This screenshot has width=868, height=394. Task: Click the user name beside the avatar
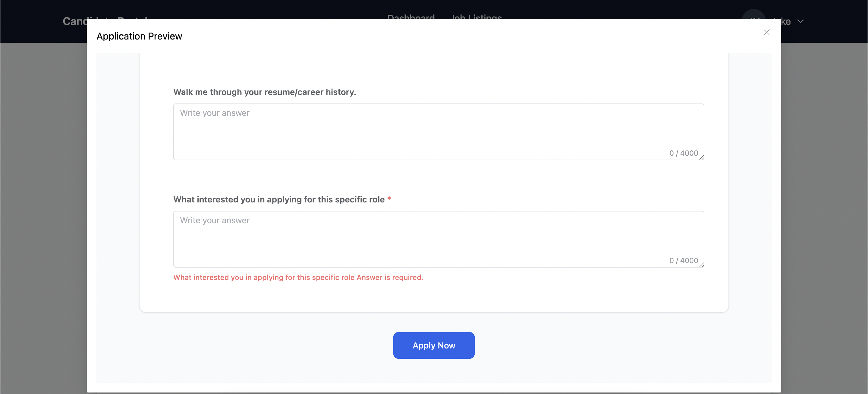coord(786,22)
